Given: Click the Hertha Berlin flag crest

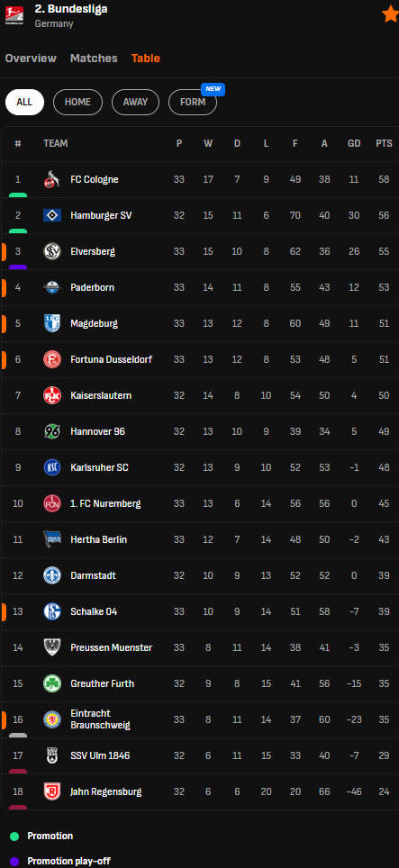Looking at the screenshot, I should pyautogui.click(x=52, y=539).
